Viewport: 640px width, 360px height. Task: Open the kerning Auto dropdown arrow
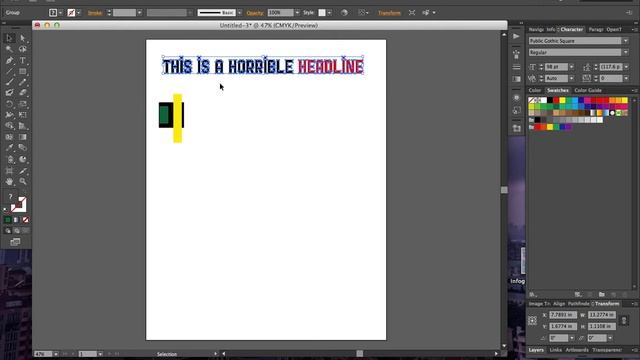pyautogui.click(x=571, y=78)
